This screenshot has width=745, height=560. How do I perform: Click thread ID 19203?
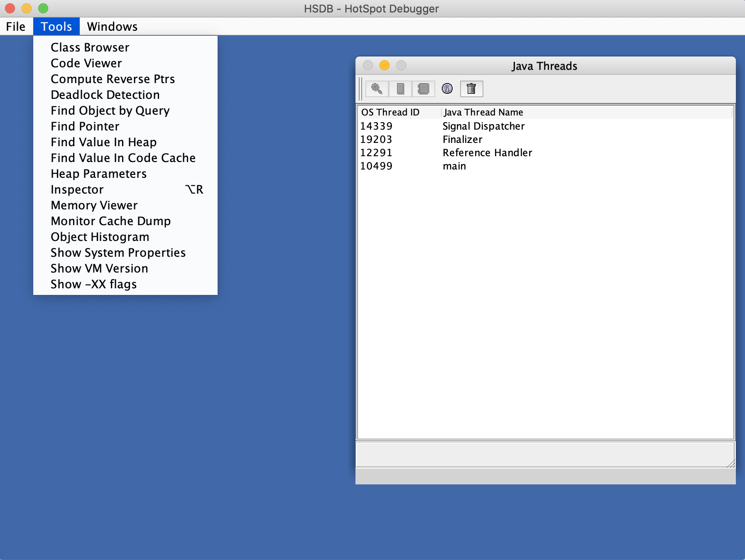tap(376, 140)
